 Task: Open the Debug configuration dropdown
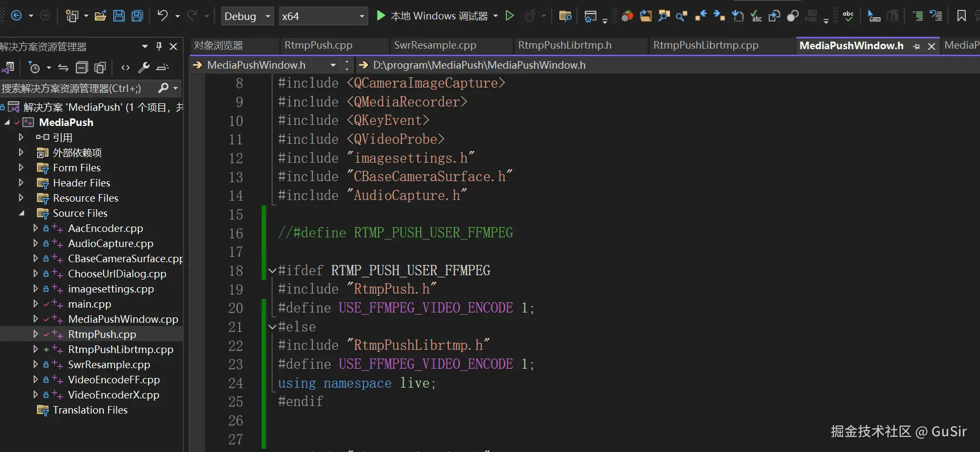pos(247,16)
